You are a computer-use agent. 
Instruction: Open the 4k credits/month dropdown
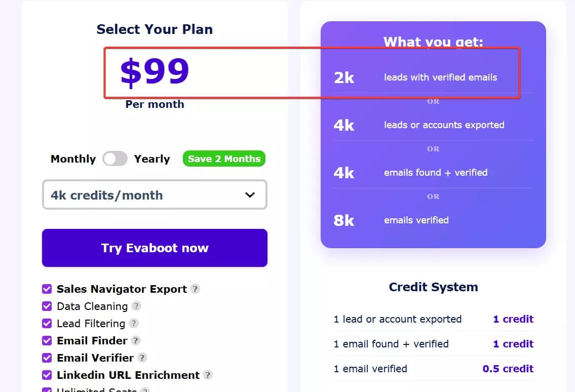(x=155, y=195)
